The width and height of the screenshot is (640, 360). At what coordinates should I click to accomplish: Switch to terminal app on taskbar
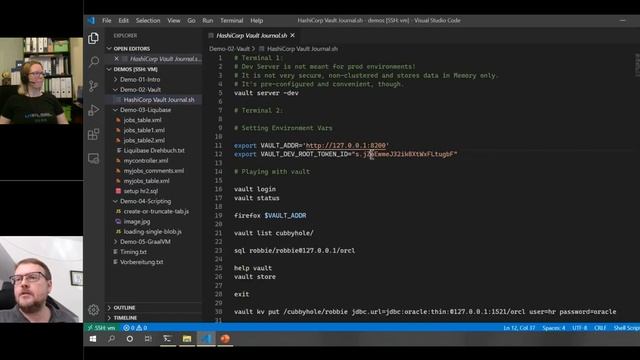(x=167, y=339)
